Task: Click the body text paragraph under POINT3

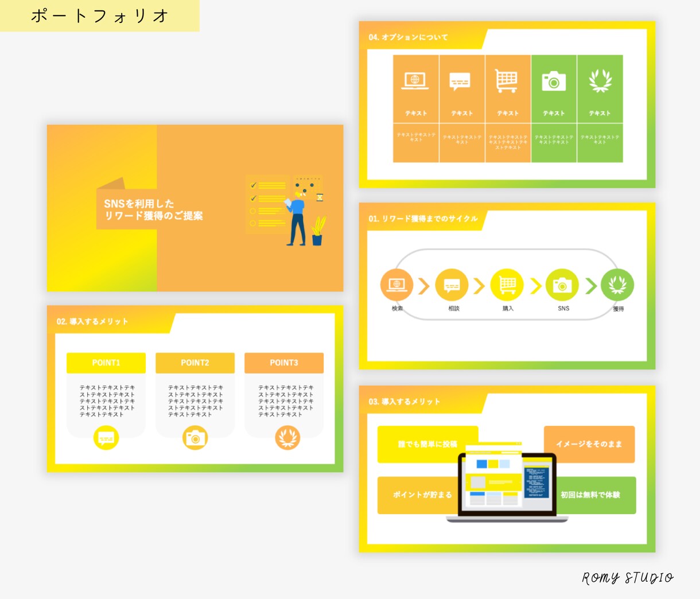Action: click(286, 401)
